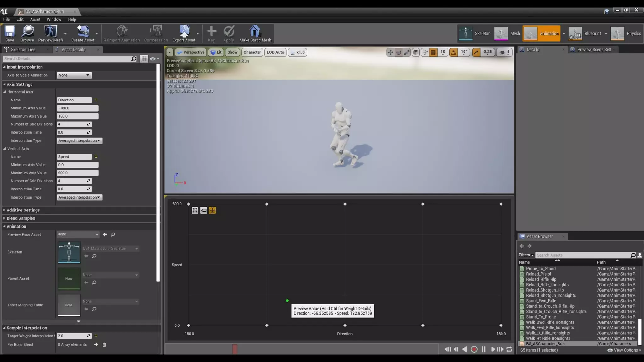Click the first blend grid tool icon
644x362 pixels.
pos(195,210)
